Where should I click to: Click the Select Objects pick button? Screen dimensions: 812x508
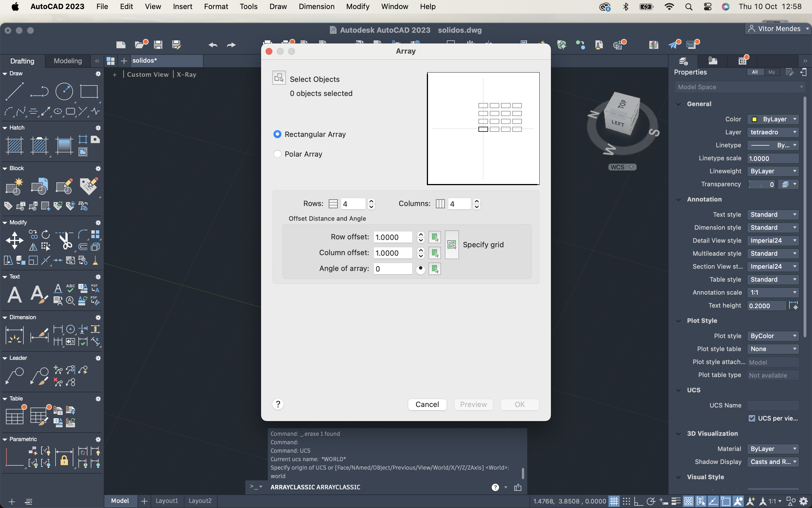(279, 78)
